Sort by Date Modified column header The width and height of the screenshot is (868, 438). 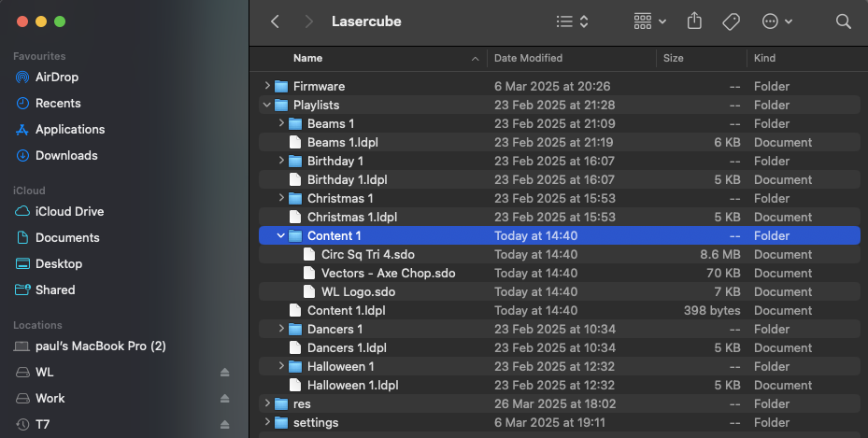pyautogui.click(x=528, y=58)
